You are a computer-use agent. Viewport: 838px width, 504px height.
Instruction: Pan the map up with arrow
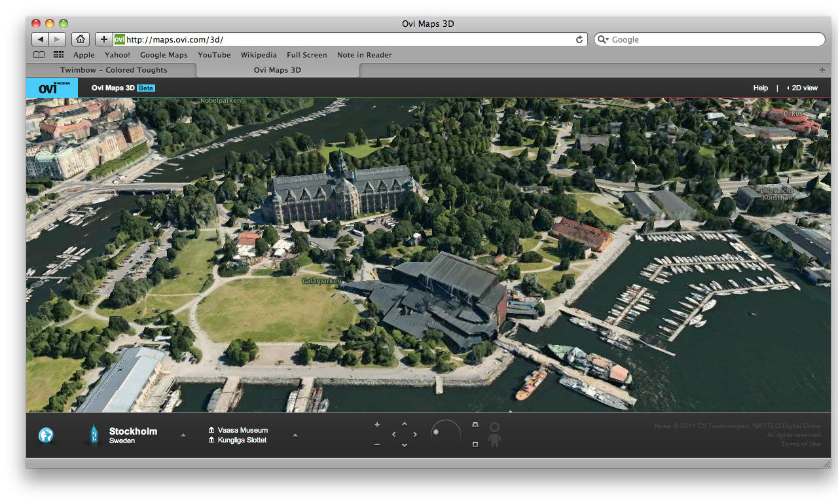click(x=404, y=424)
